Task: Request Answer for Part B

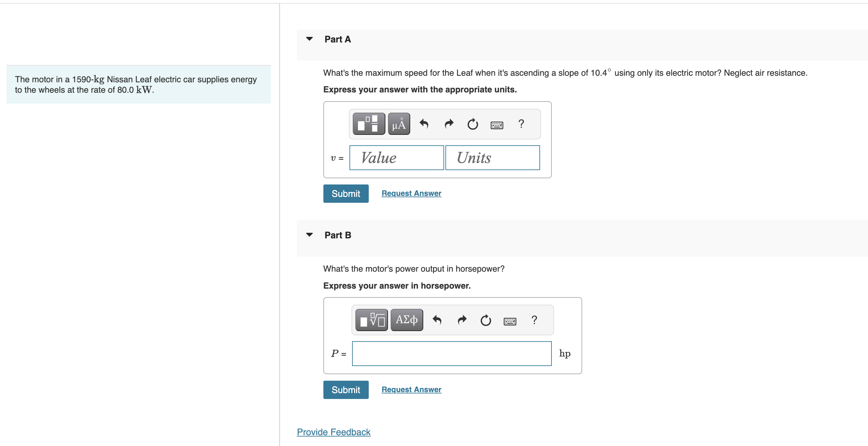Action: tap(411, 390)
